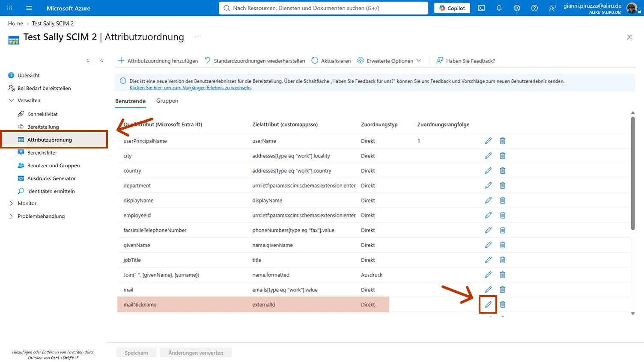Click Attributzuordnung hinzufügen
This screenshot has height=362, width=644.
coord(158,61)
